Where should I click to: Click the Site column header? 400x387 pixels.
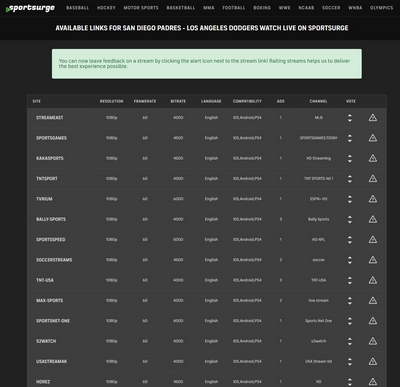[36, 101]
